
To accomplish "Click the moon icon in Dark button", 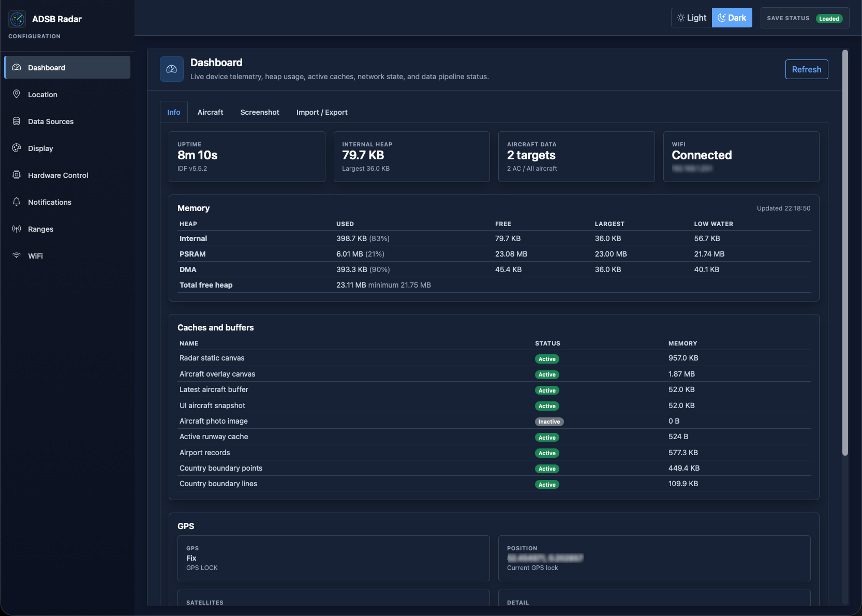I will click(x=722, y=18).
